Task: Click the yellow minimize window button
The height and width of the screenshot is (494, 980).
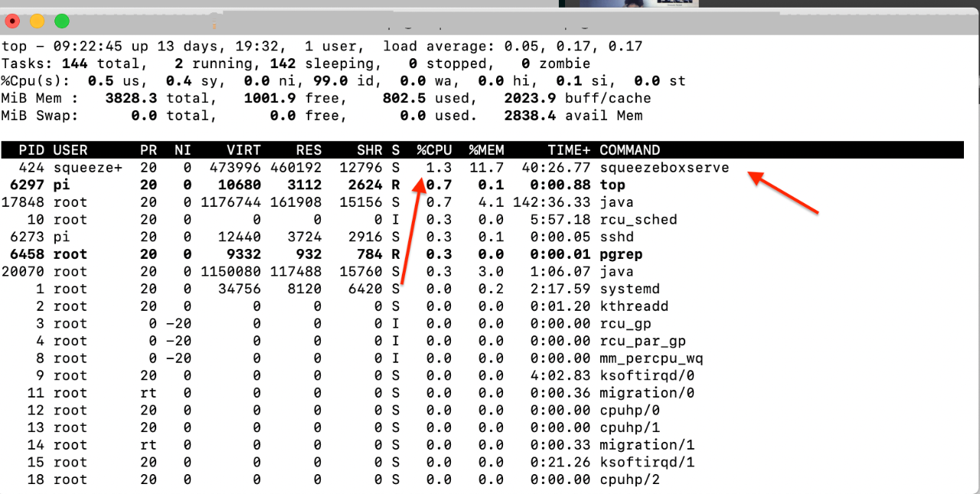Action: click(38, 21)
